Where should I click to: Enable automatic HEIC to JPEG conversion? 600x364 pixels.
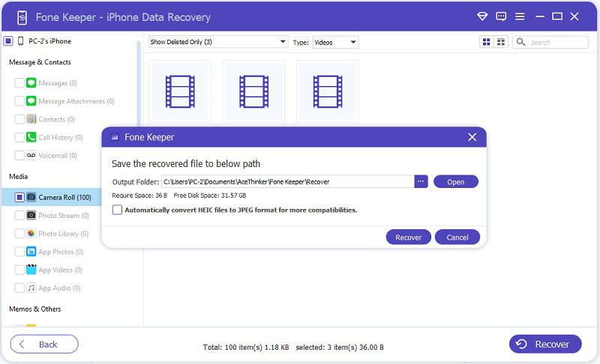tap(117, 210)
